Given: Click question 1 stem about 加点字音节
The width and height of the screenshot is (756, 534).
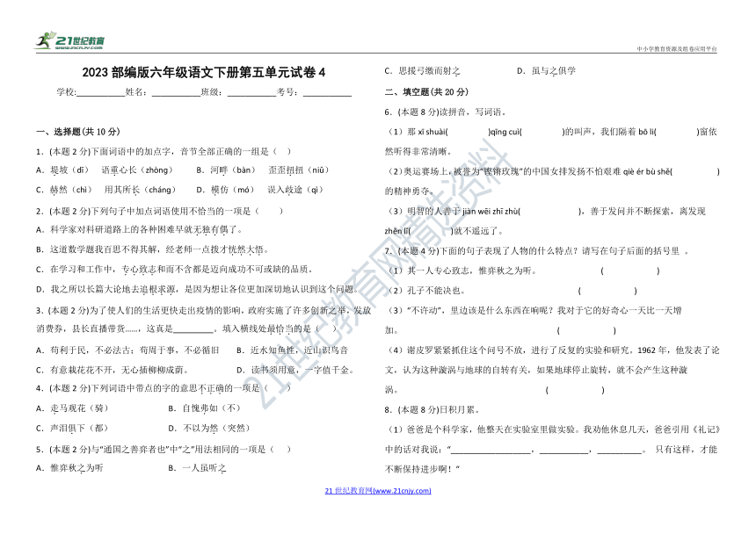Looking at the screenshot, I should click(x=164, y=152).
